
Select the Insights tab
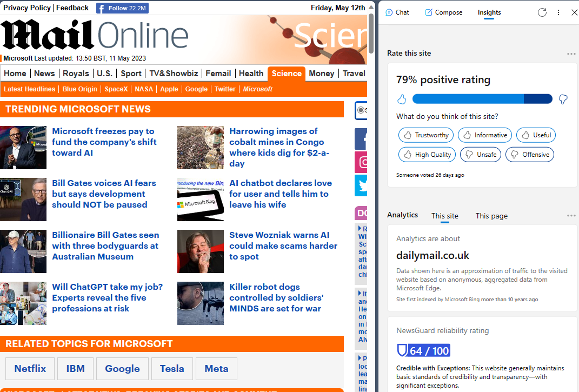coord(489,12)
